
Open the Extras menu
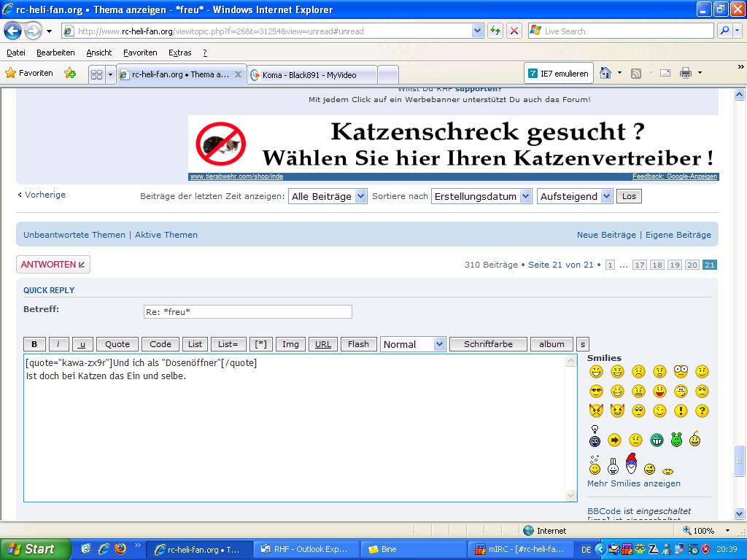[180, 52]
